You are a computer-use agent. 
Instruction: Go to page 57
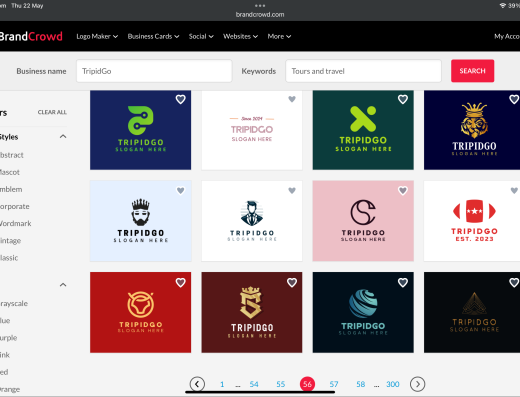[334, 384]
